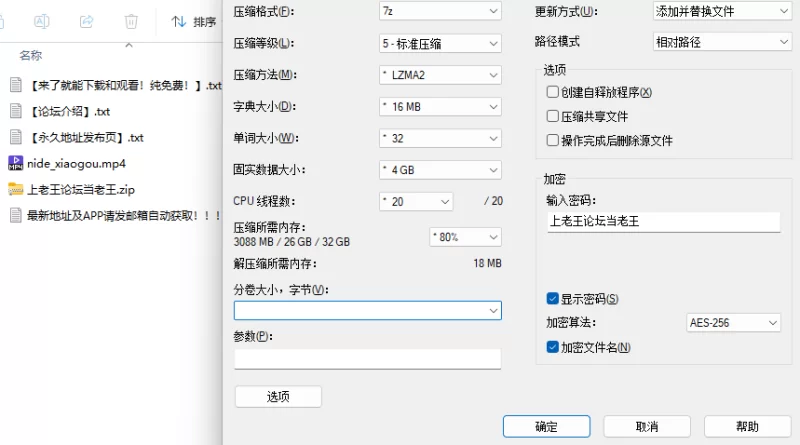This screenshot has height=445, width=800.
Task: Expand the 压缩等级 dropdown
Action: tap(439, 43)
